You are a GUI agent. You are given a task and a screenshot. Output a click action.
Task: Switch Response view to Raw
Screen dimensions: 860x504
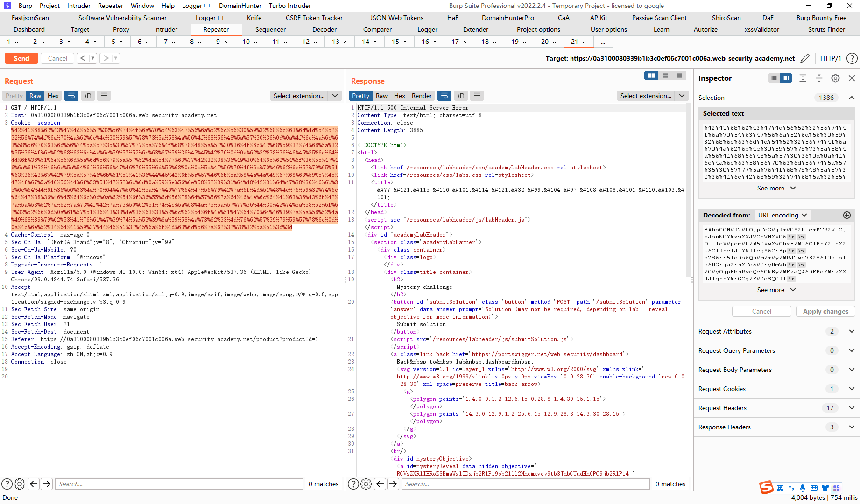pyautogui.click(x=381, y=96)
